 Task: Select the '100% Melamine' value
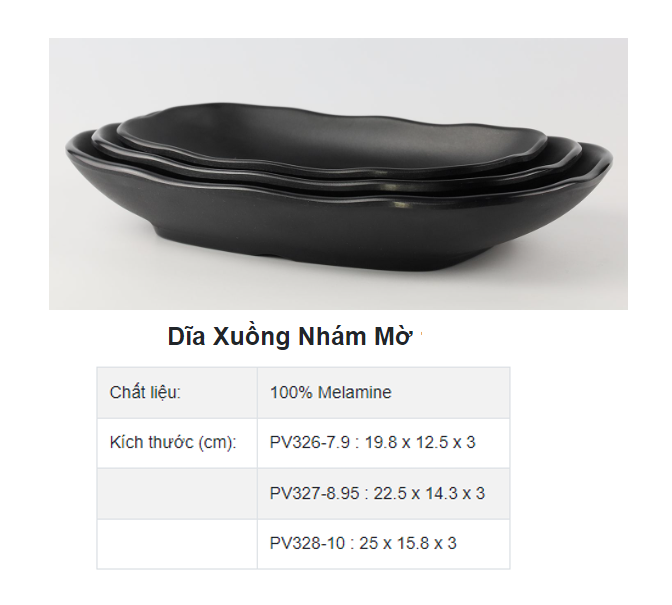[x=330, y=393]
